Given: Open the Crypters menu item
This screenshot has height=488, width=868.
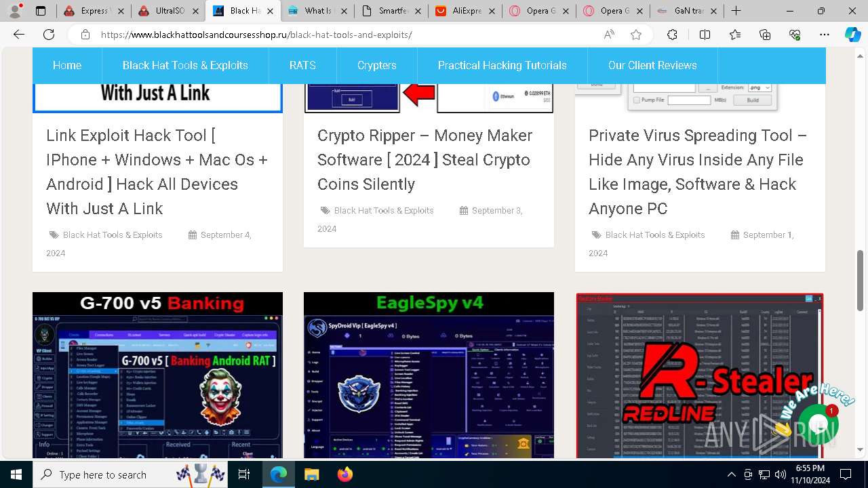Looking at the screenshot, I should pyautogui.click(x=377, y=66).
